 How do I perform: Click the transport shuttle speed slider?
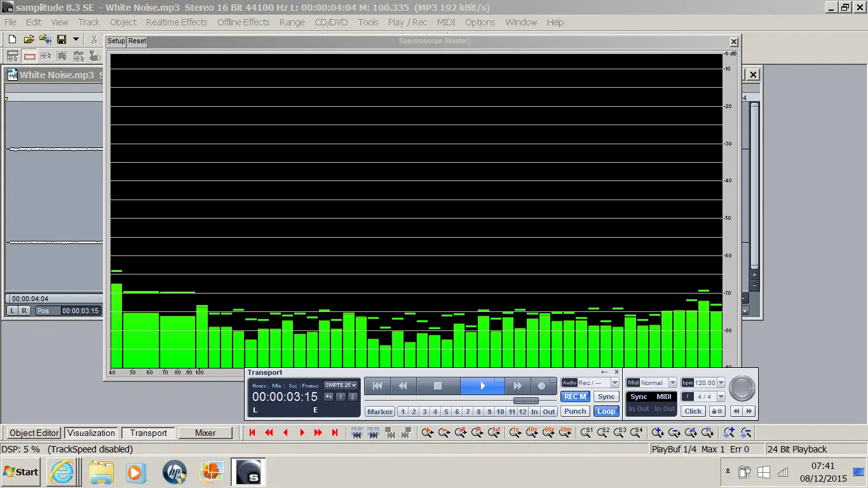tap(526, 400)
